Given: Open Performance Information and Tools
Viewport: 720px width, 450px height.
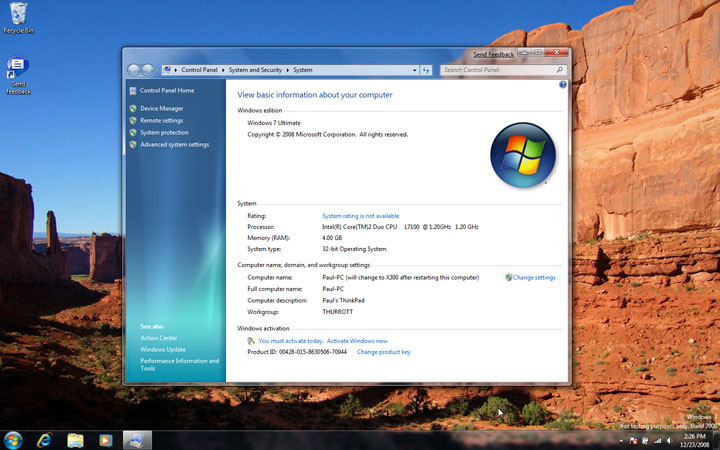Looking at the screenshot, I should (x=180, y=365).
